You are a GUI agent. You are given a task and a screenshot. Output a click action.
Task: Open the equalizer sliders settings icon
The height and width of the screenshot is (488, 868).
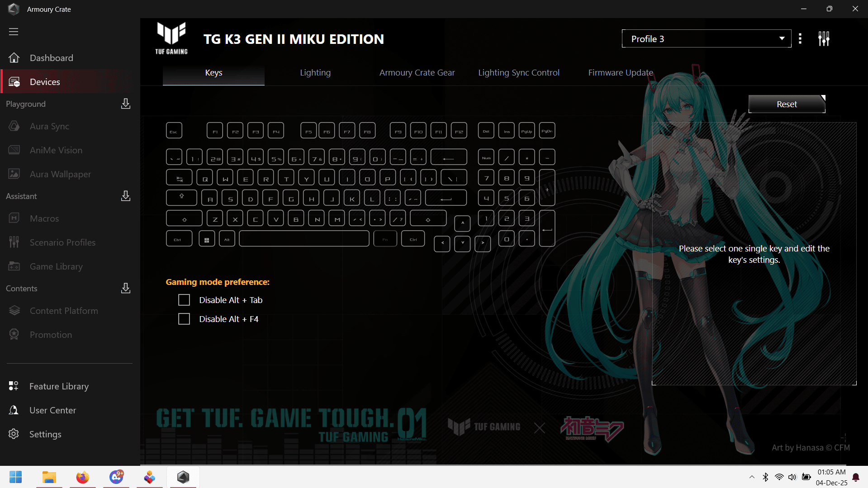click(824, 39)
